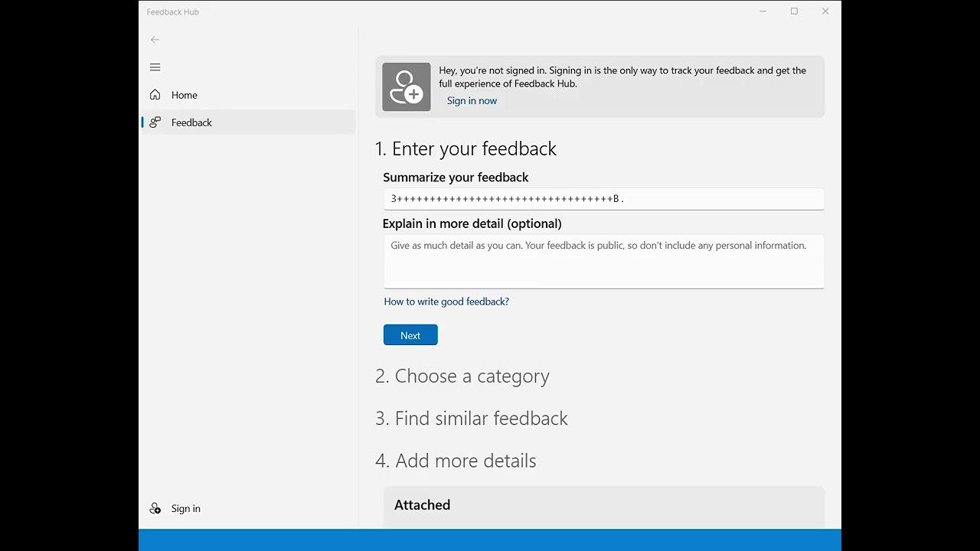This screenshot has width=980, height=551.
Task: Maximize the Feedback Hub window
Action: [794, 11]
